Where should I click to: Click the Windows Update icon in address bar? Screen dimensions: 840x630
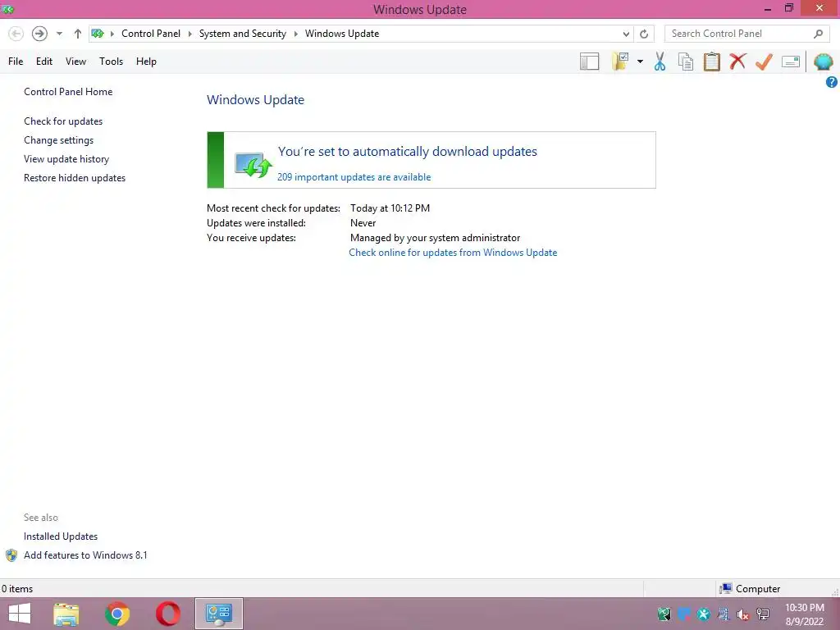coord(98,34)
